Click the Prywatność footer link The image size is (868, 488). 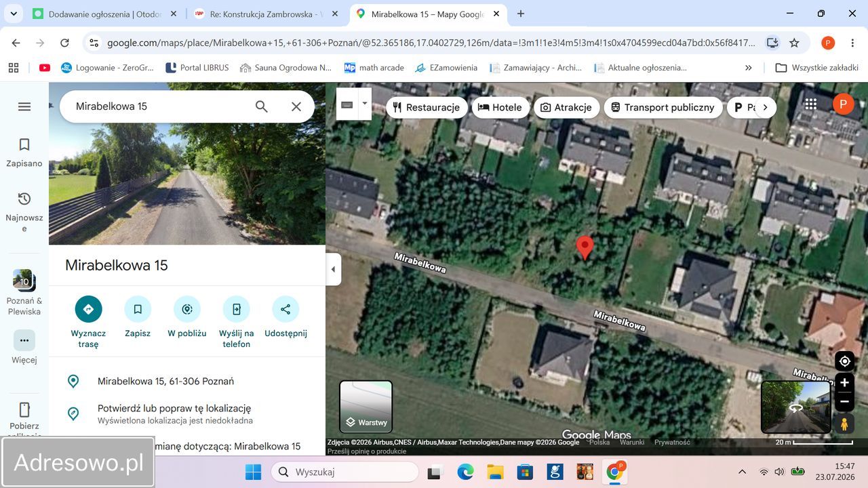672,442
